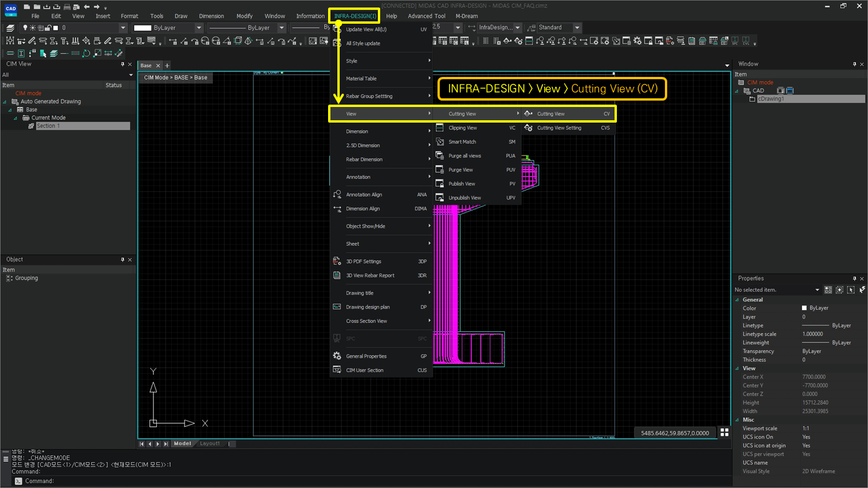Screen dimensions: 868x488
Task: Toggle the layer lock padlock icon
Action: point(49,28)
